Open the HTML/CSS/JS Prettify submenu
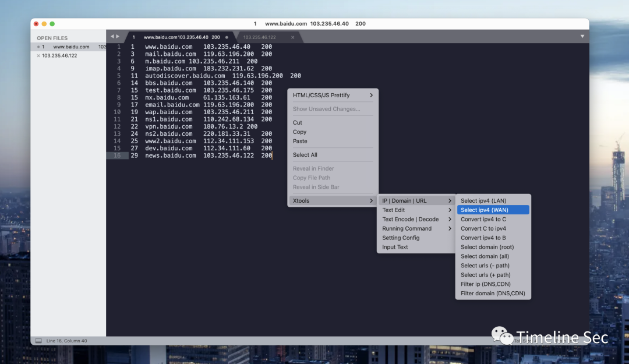This screenshot has height=364, width=629. pyautogui.click(x=333, y=96)
